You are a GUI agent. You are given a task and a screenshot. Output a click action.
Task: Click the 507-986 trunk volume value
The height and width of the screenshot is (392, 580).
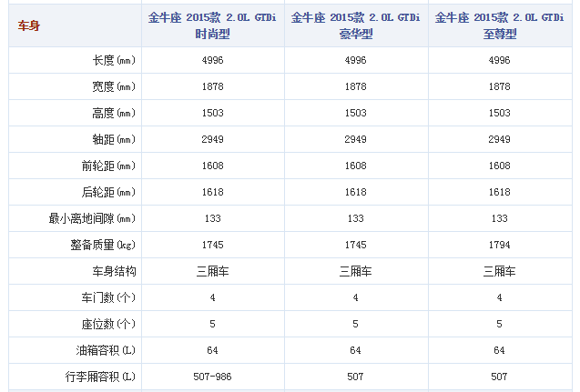[x=212, y=377]
